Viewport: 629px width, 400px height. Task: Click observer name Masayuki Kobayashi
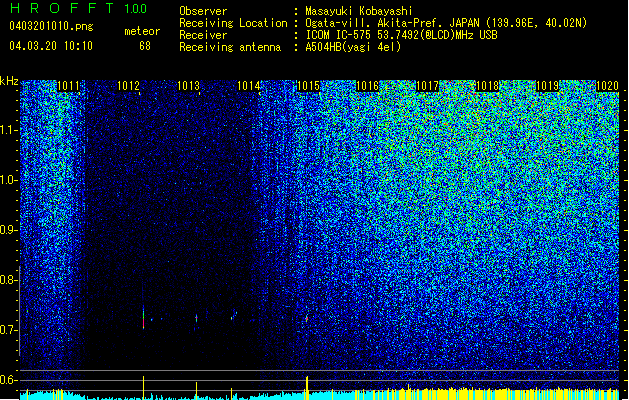[359, 11]
